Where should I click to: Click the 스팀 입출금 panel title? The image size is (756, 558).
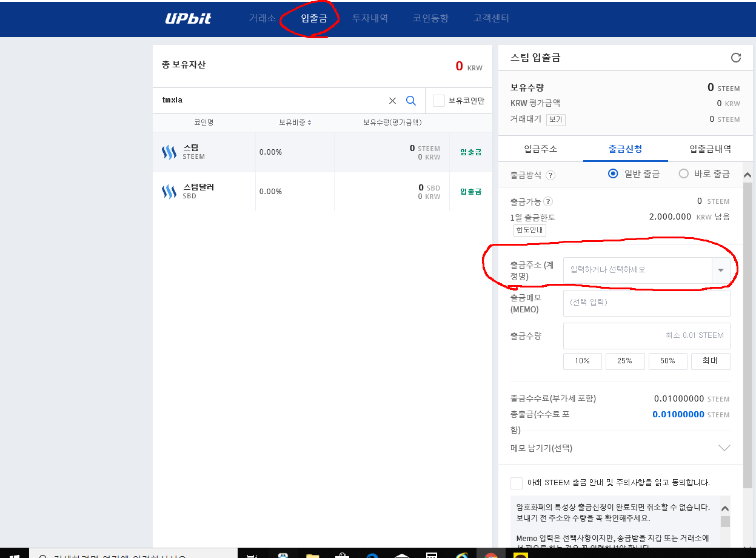[x=535, y=58]
